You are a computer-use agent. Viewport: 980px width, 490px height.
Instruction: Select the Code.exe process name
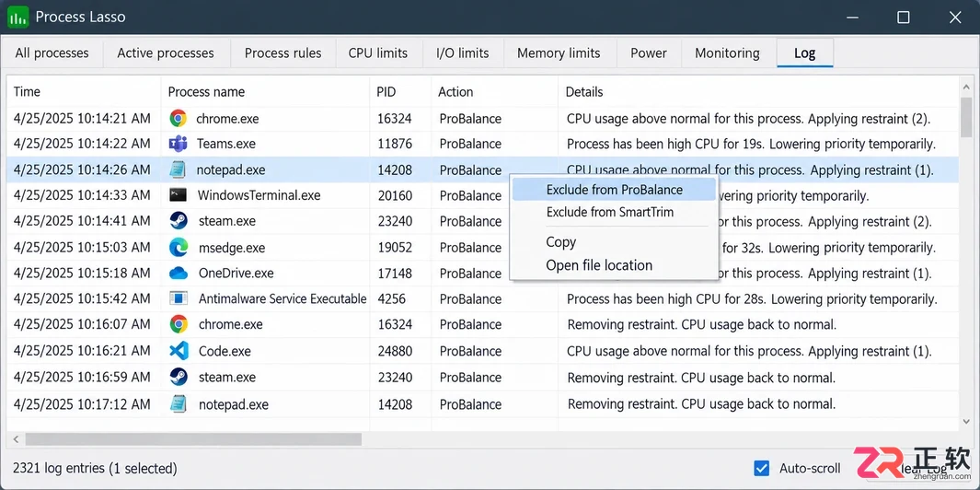click(x=225, y=351)
